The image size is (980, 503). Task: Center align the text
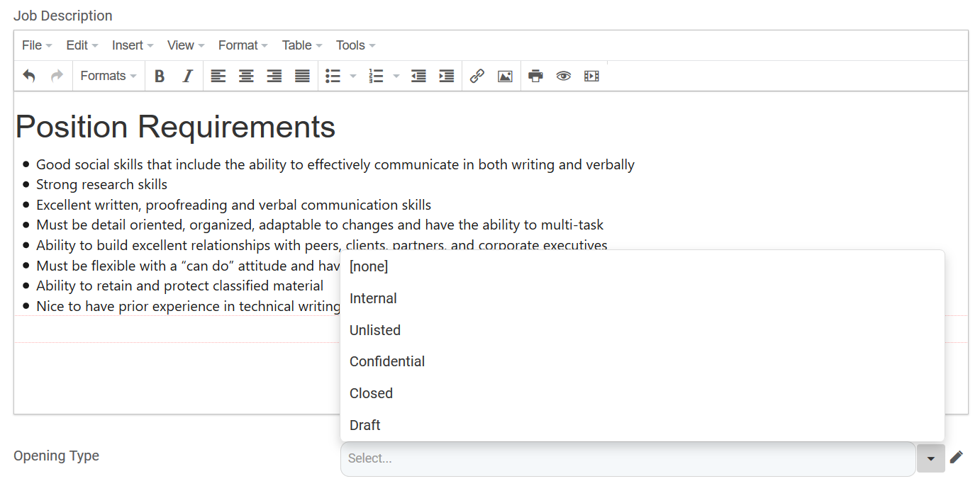click(246, 76)
